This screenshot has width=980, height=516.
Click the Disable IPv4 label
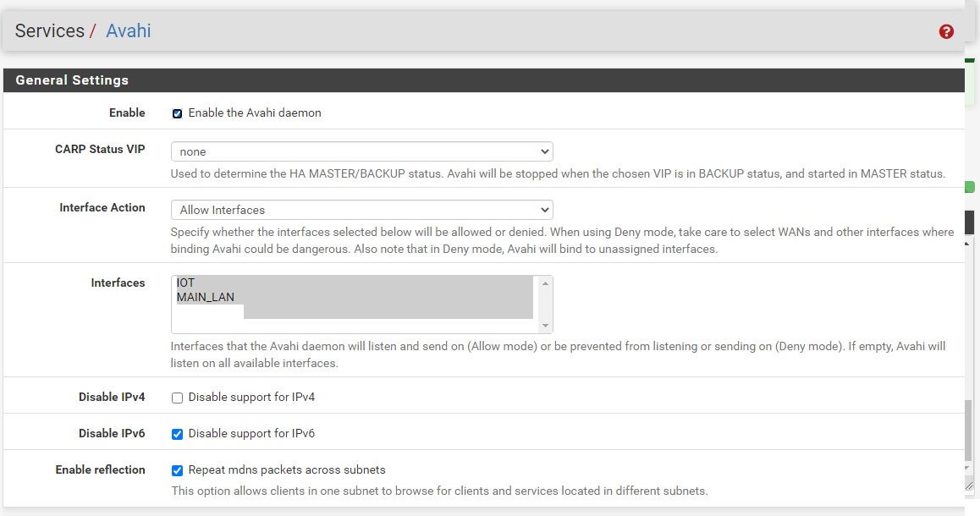click(111, 397)
